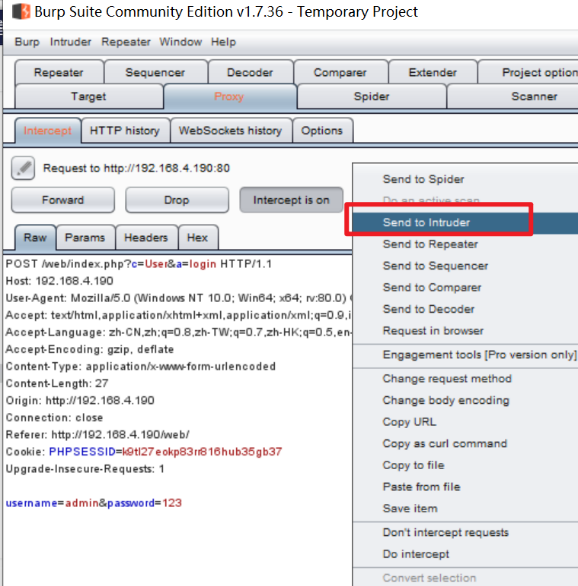Toggle the Intercept is on button
The width and height of the screenshot is (578, 586).
(291, 200)
